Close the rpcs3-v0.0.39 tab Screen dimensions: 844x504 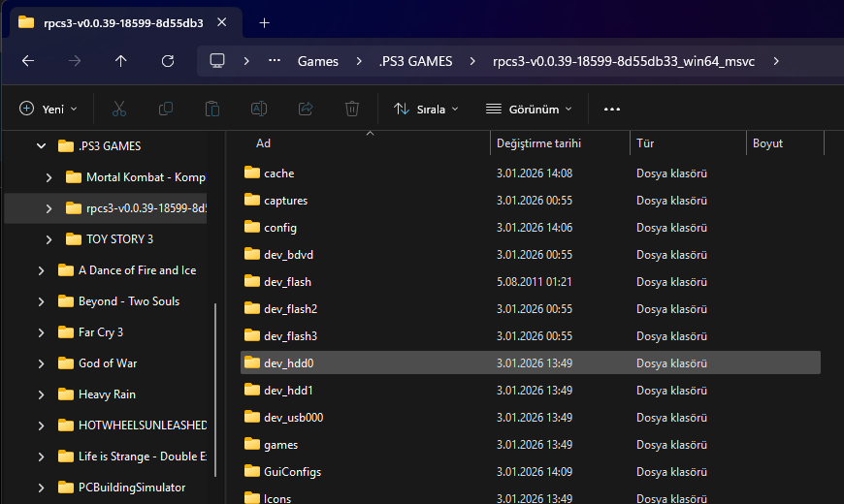tap(222, 22)
